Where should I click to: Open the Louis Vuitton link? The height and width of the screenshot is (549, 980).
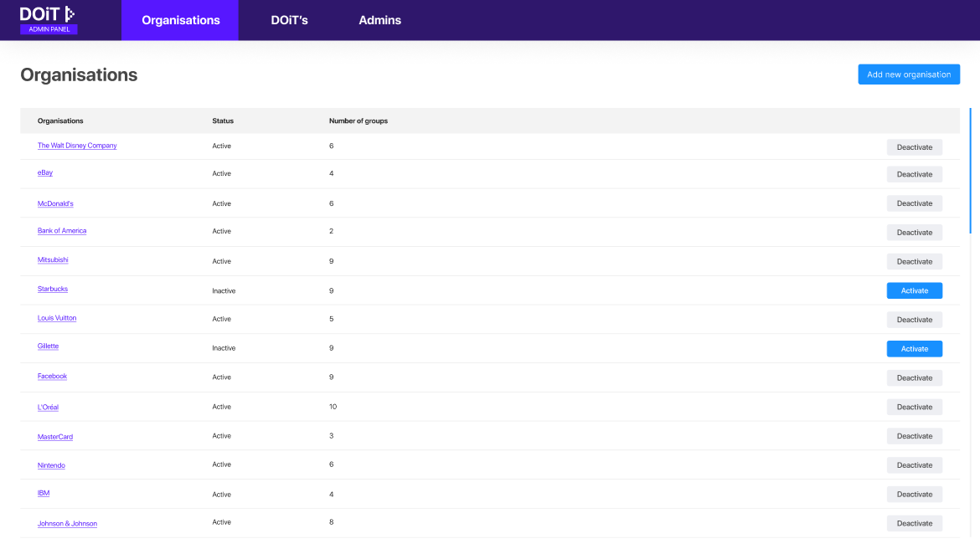(x=57, y=318)
